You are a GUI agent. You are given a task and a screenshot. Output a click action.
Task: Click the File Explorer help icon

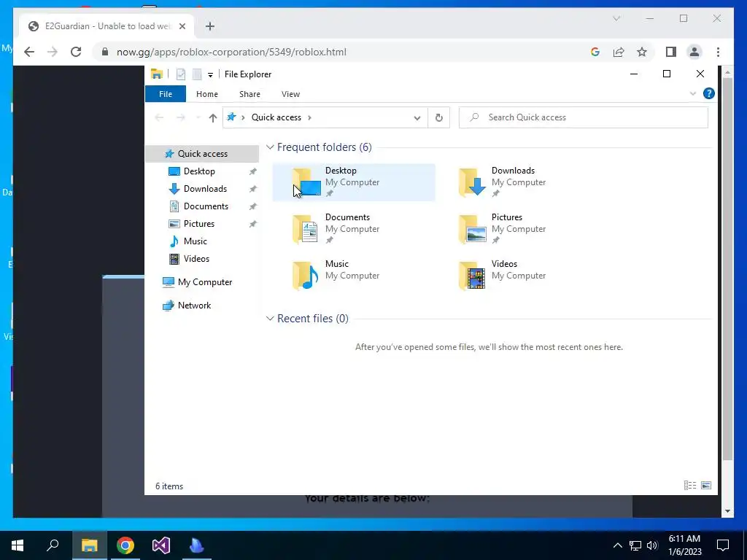coord(709,93)
